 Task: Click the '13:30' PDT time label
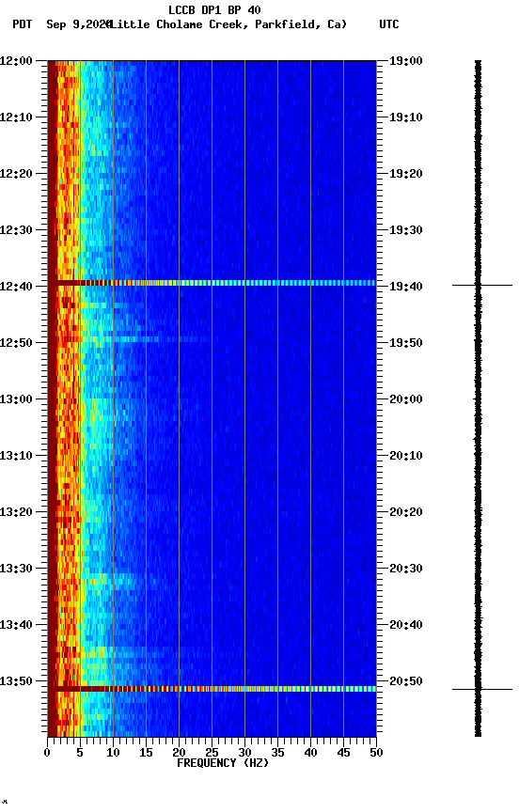pyautogui.click(x=16, y=570)
